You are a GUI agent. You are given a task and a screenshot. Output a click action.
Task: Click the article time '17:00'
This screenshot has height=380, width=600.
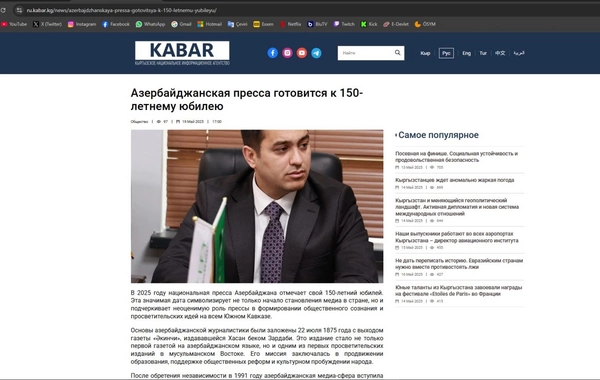click(x=217, y=122)
